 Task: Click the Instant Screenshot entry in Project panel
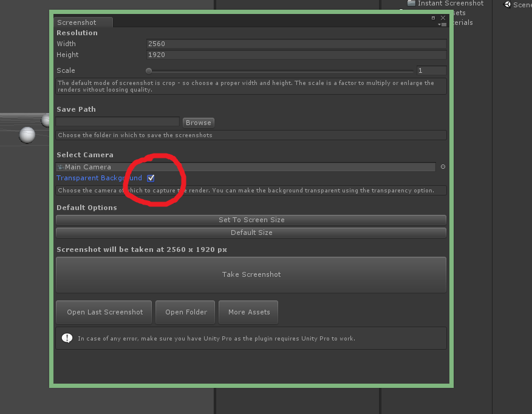pyautogui.click(x=449, y=4)
